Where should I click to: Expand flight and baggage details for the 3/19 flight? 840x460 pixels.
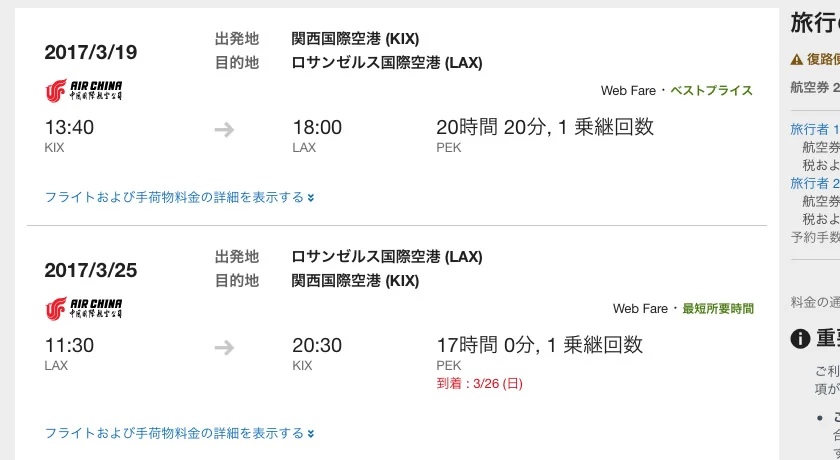click(x=180, y=197)
